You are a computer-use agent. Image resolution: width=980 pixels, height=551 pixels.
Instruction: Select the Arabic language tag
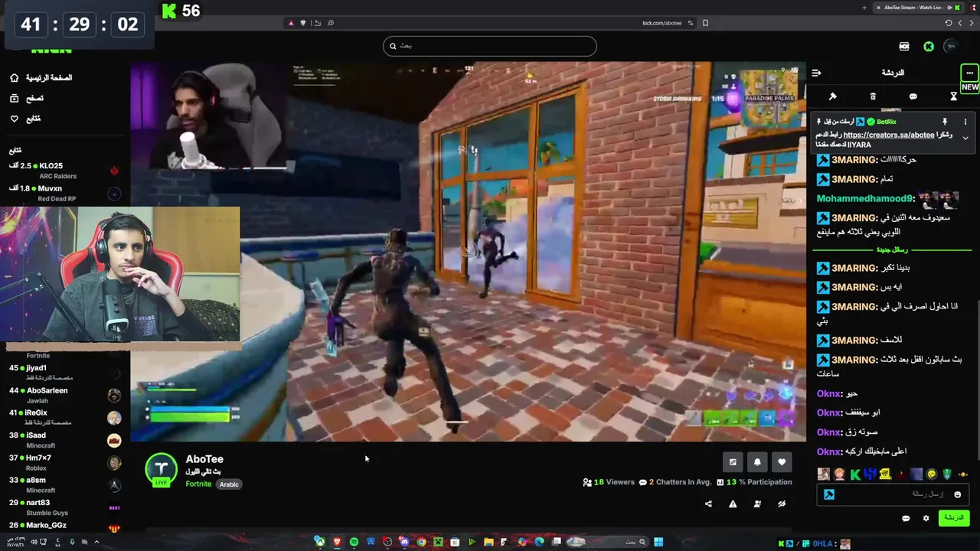click(229, 484)
